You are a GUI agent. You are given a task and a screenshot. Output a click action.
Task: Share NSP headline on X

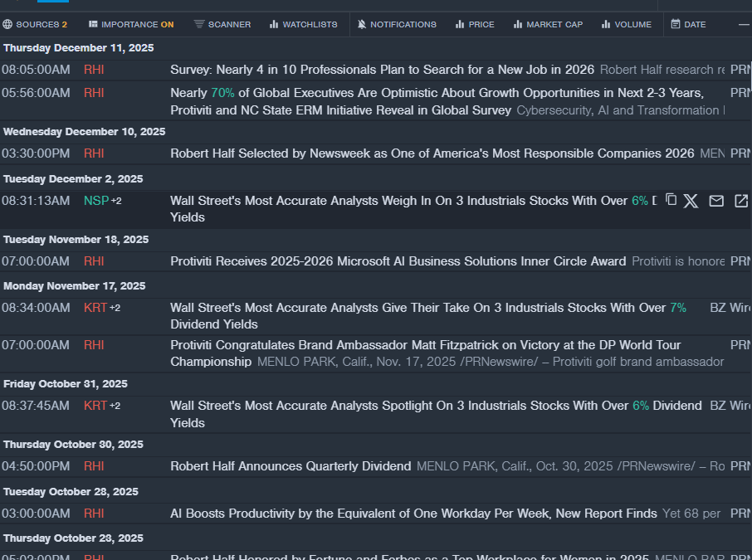pyautogui.click(x=691, y=201)
